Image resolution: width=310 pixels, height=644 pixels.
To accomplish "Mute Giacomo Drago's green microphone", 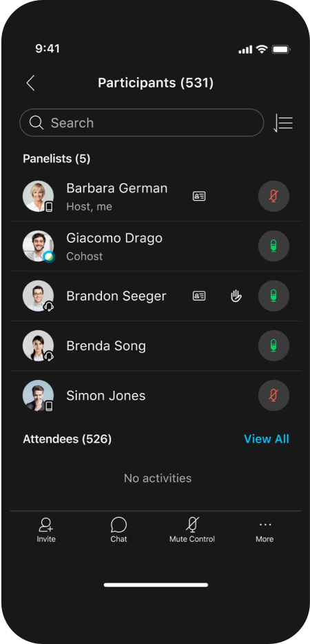I will [x=273, y=246].
